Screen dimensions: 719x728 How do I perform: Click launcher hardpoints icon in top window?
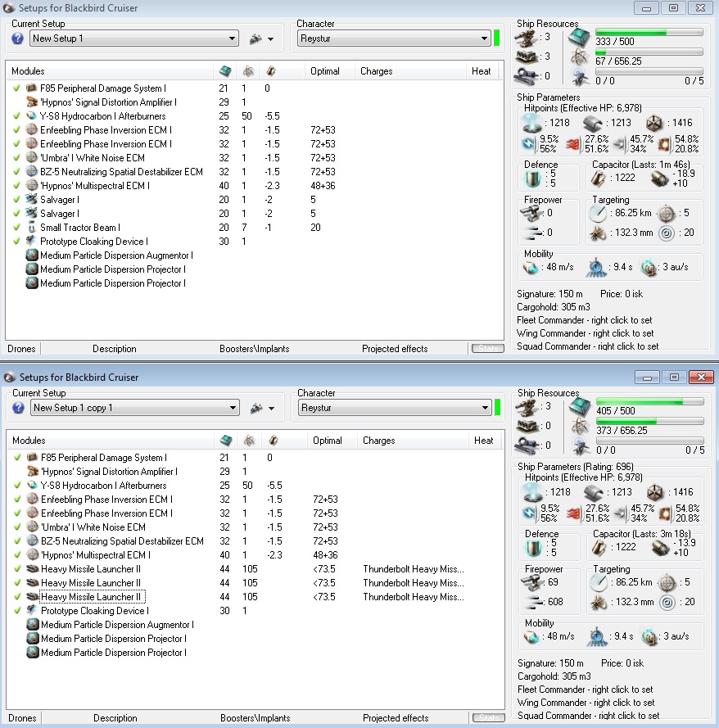pos(527,57)
